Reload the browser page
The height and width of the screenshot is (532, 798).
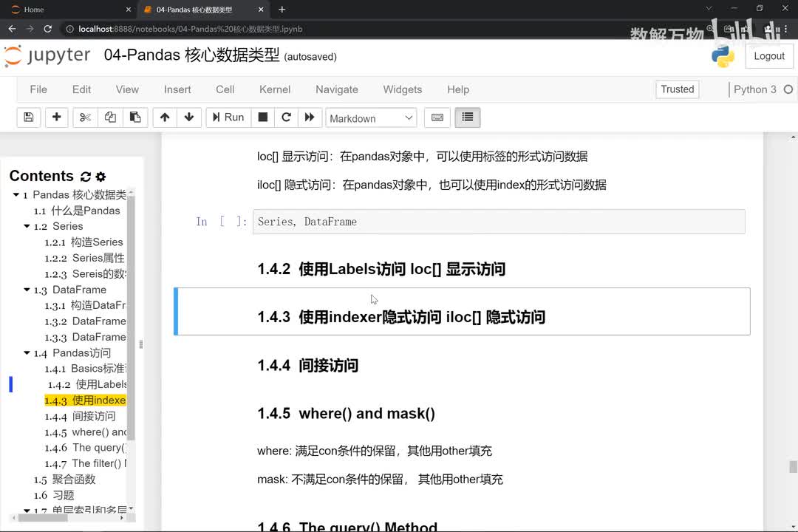pyautogui.click(x=47, y=29)
